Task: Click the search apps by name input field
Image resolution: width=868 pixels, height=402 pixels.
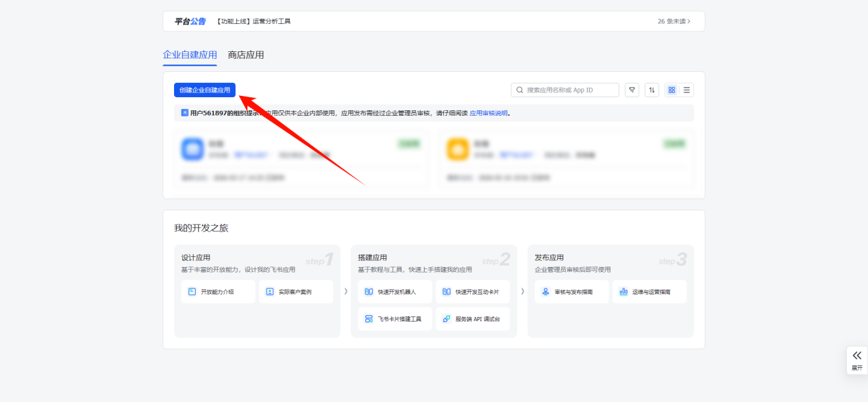Action: [x=565, y=90]
